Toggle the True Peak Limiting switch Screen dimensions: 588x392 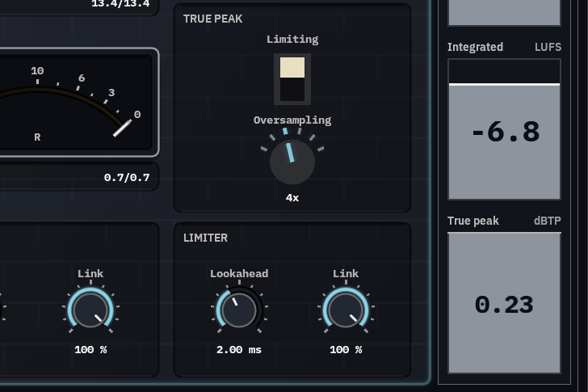tap(292, 79)
